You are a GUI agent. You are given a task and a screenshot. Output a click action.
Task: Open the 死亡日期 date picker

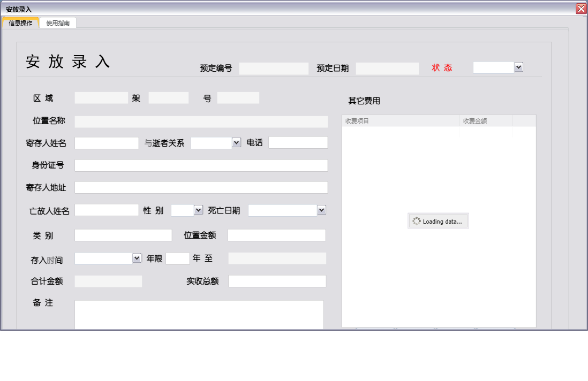(322, 210)
